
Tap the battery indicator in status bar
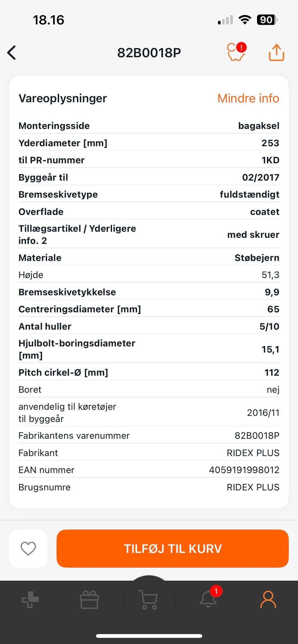pyautogui.click(x=266, y=20)
